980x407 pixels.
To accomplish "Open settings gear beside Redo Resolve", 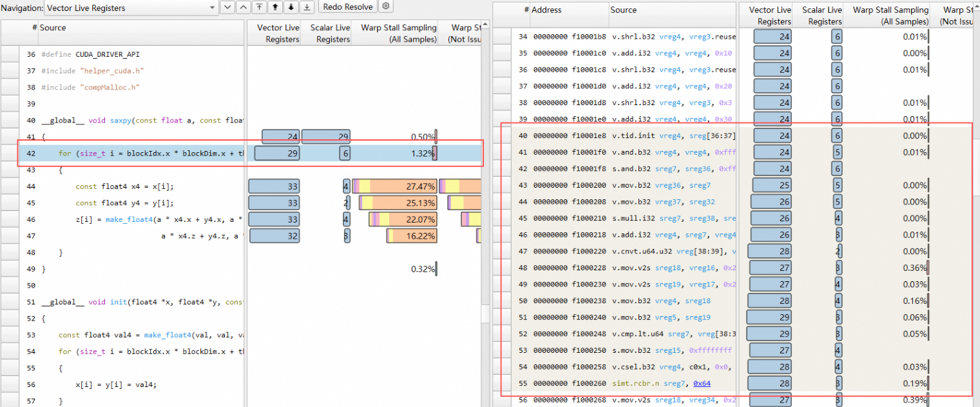I will point(385,6).
